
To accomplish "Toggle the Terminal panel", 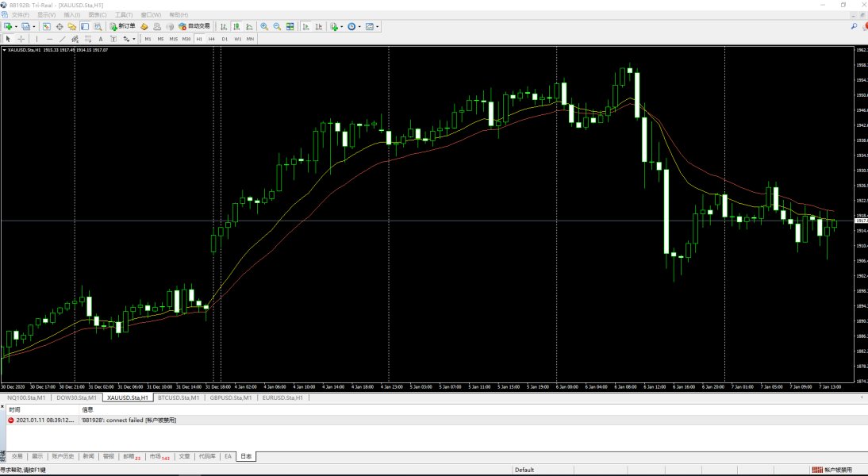I will (85, 26).
